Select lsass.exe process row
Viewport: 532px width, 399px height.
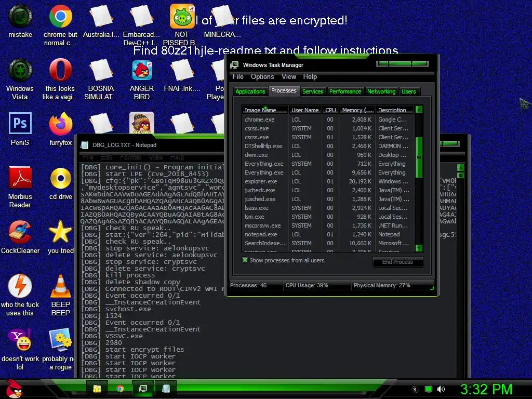coord(328,208)
